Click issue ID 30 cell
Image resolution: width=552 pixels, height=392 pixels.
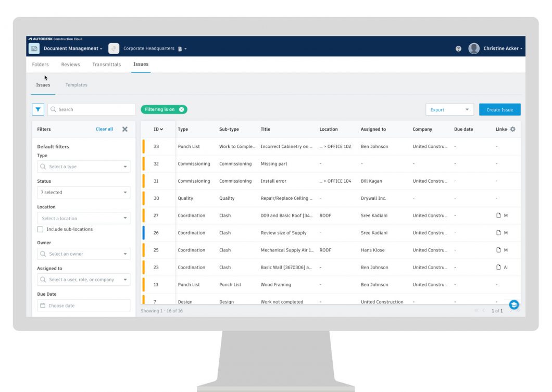156,198
